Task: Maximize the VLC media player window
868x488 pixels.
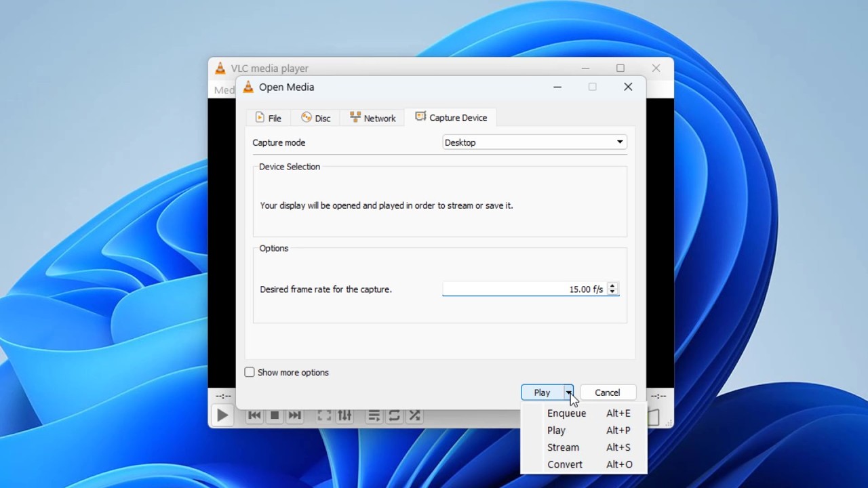Action: click(x=620, y=68)
